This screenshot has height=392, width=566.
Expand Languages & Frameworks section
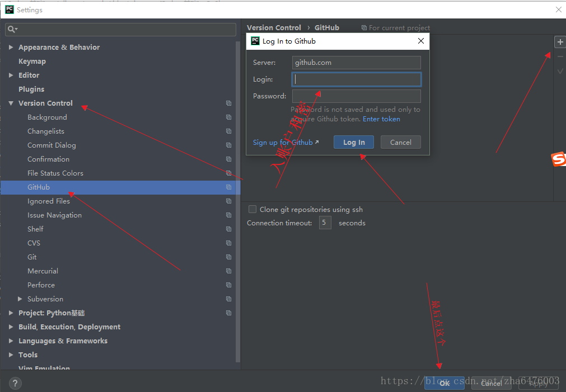[x=11, y=341]
